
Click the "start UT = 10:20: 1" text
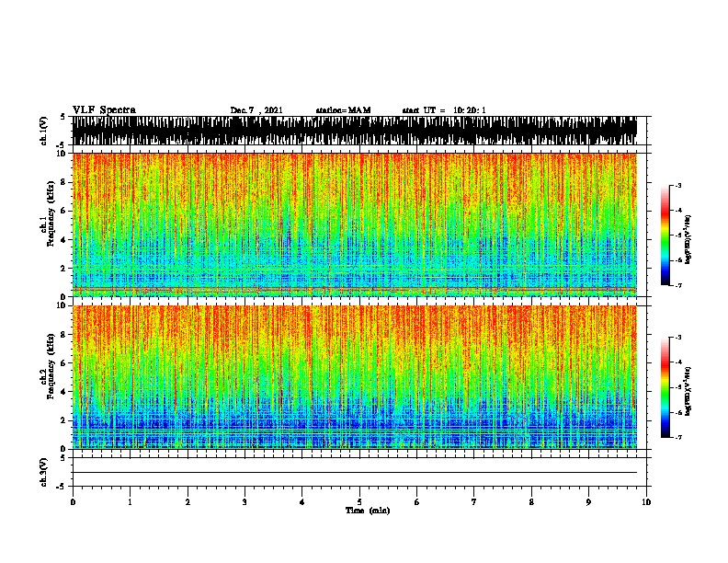[444, 110]
